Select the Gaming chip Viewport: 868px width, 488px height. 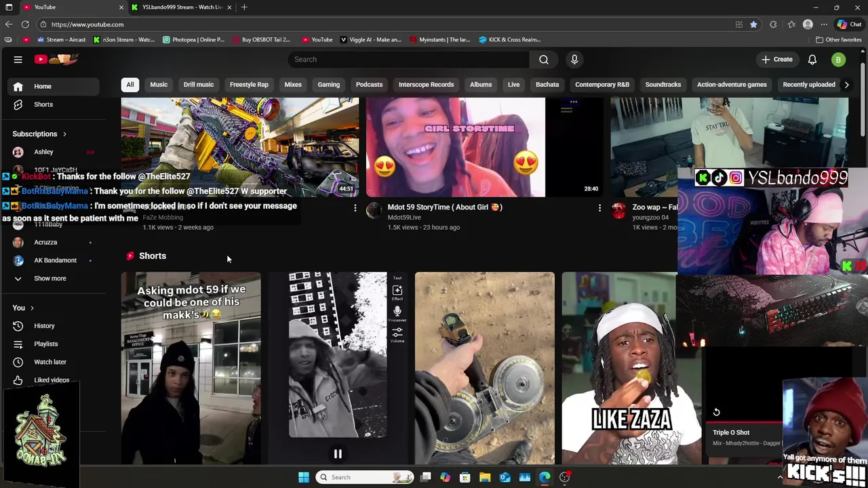[x=329, y=85]
